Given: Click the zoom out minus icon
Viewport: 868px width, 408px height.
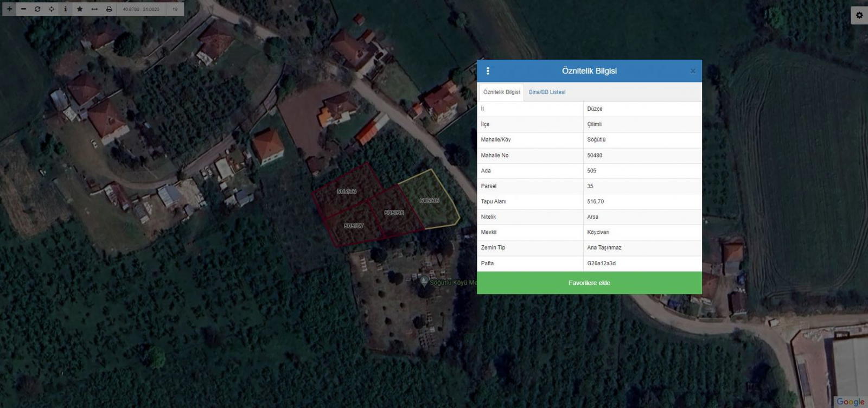Looking at the screenshot, I should coord(23,9).
